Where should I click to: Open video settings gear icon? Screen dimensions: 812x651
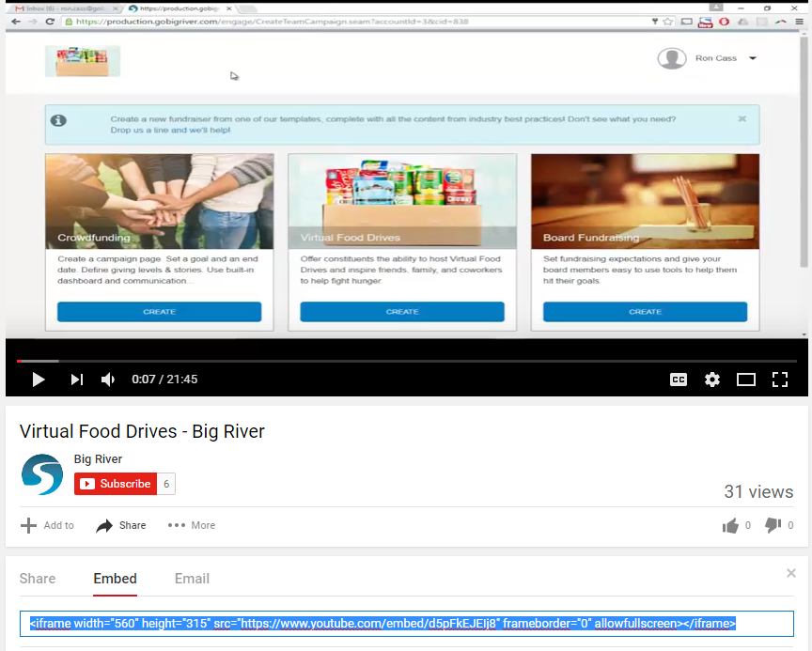(x=712, y=380)
